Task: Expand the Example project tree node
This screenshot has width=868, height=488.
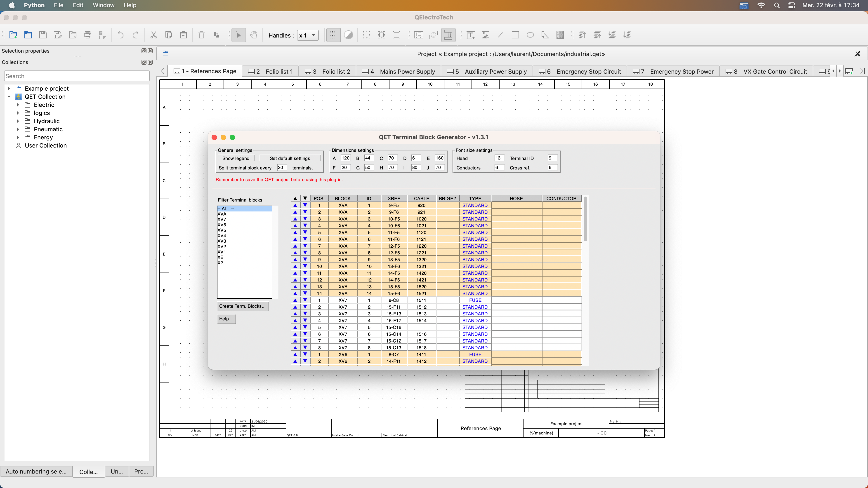Action: point(9,89)
